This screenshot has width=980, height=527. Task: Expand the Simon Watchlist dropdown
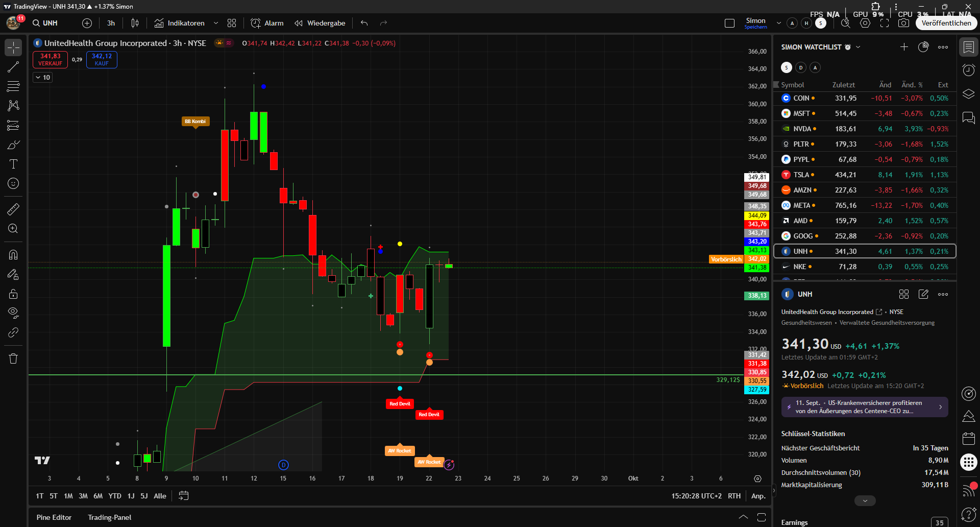(x=858, y=47)
